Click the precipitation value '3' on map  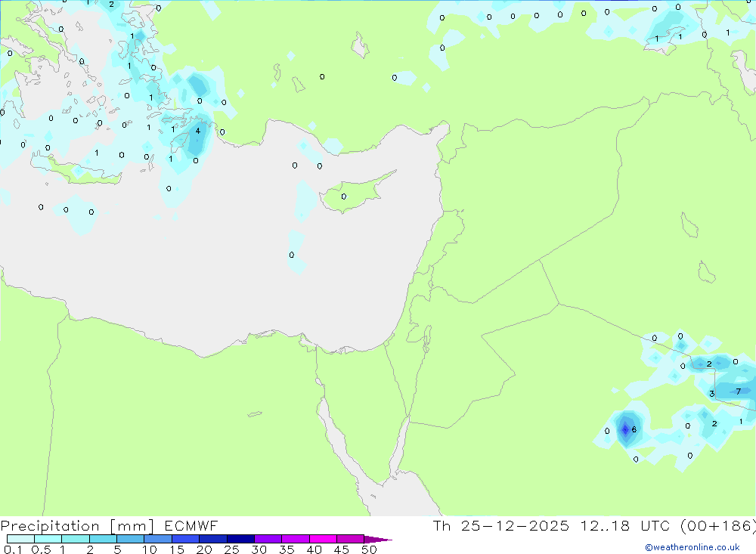(711, 394)
